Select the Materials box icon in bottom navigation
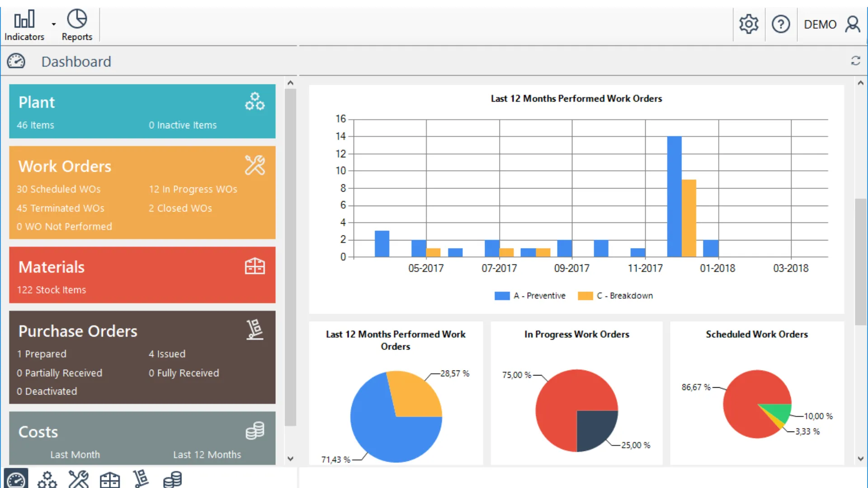 [x=110, y=480]
